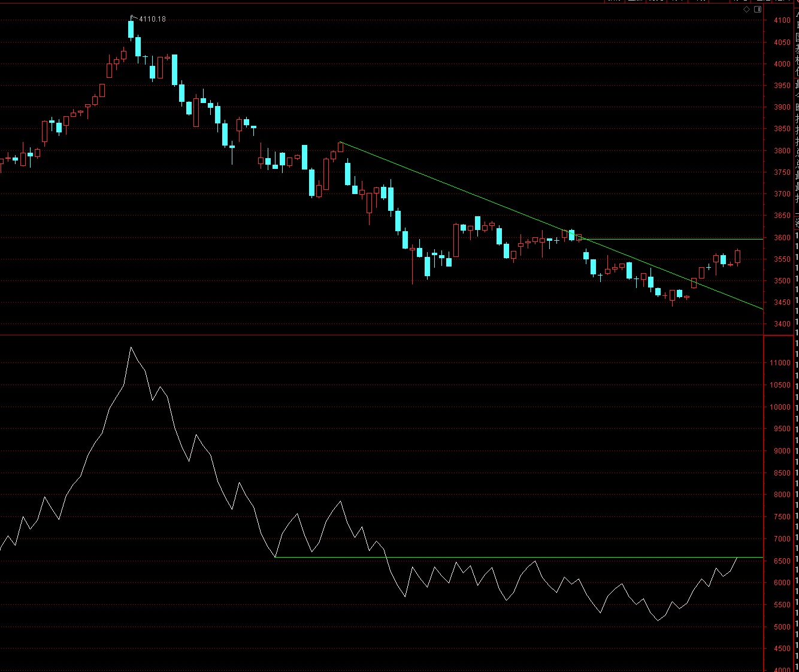This screenshot has width=799, height=672.
Task: Click the 3600 price axis label
Action: [x=782, y=238]
